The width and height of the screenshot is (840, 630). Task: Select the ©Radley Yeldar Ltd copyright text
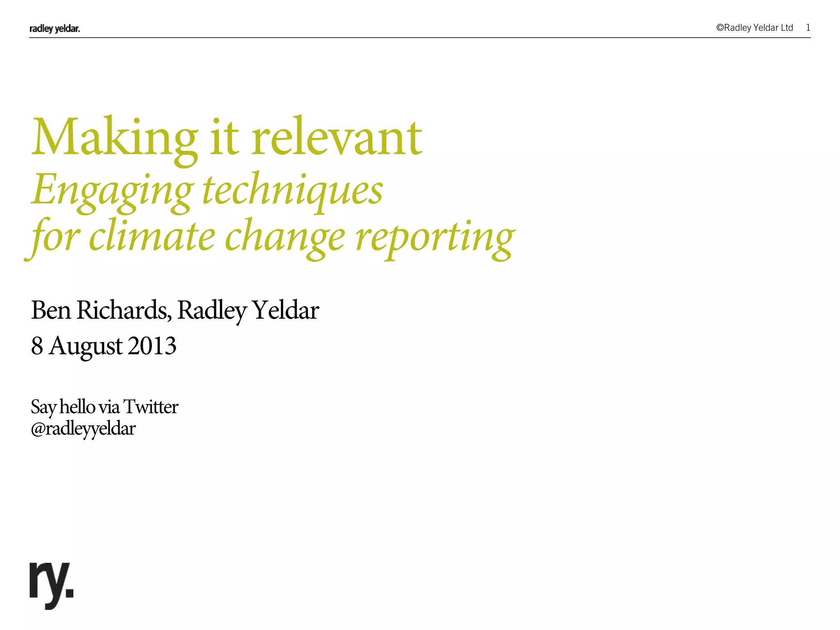pyautogui.click(x=754, y=27)
